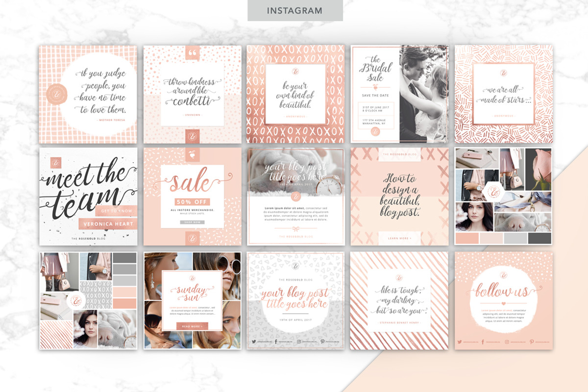The image size is (588, 392).
Task: Click the 'SAVE THE DATE' text
Action: click(375, 96)
